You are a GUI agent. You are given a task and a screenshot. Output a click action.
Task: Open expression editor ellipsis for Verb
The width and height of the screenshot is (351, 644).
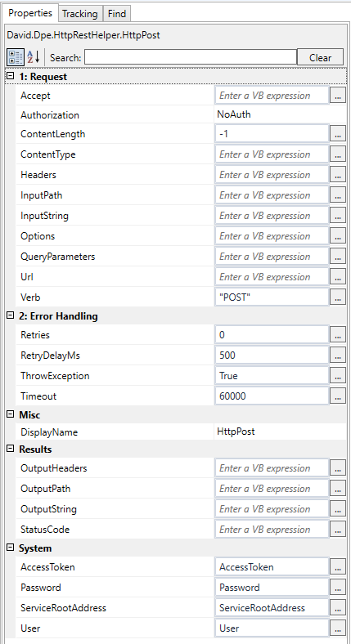(x=337, y=297)
